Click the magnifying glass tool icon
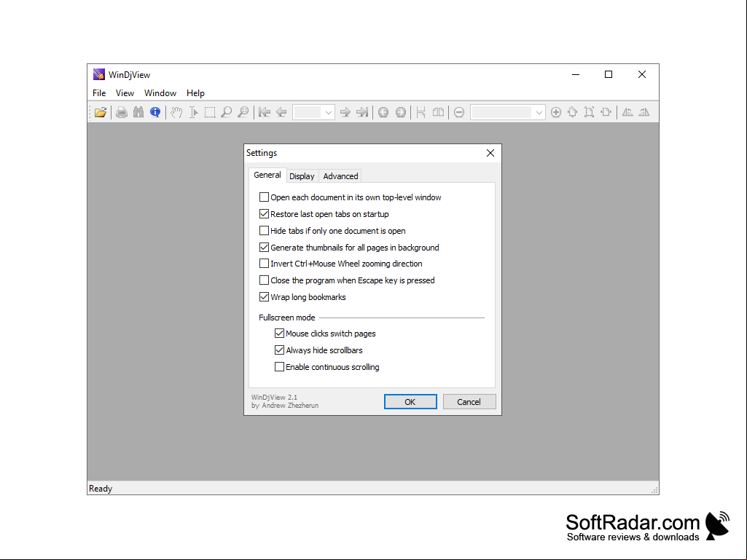Screen dimensions: 747x560 click(x=227, y=112)
